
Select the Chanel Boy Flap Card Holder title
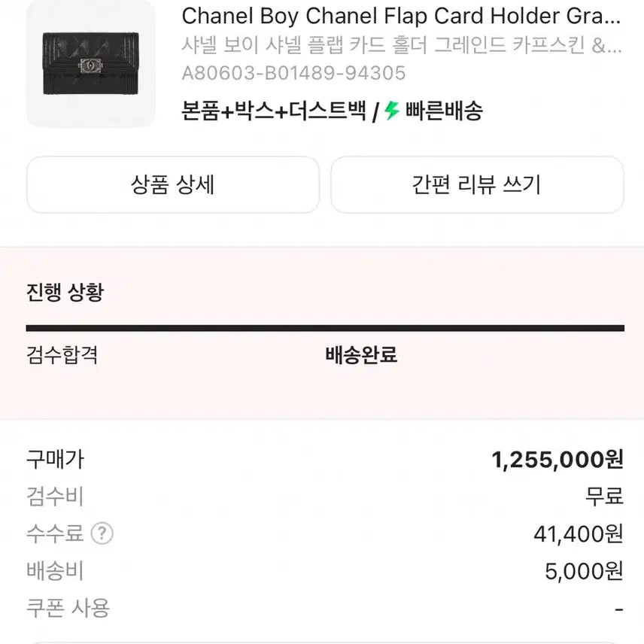(401, 17)
